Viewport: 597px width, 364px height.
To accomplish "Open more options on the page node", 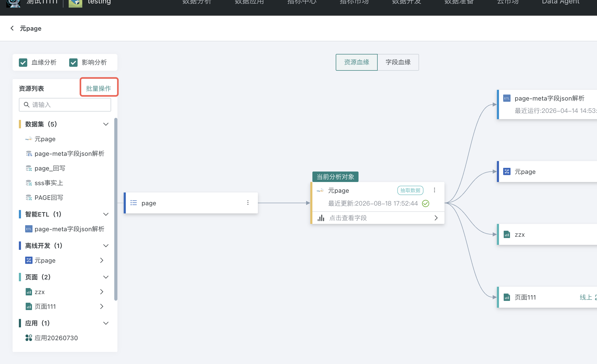I will 248,203.
